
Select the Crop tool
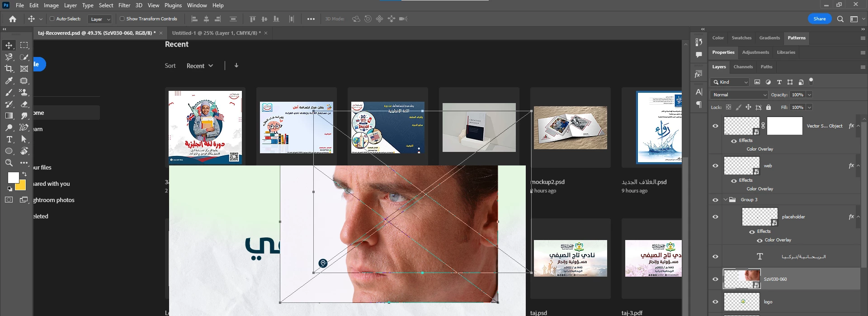[x=9, y=69]
